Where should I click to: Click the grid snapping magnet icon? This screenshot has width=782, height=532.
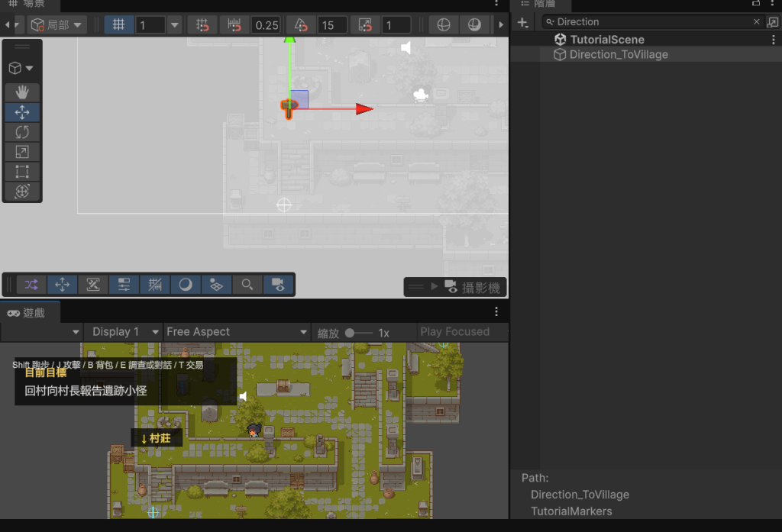click(202, 24)
